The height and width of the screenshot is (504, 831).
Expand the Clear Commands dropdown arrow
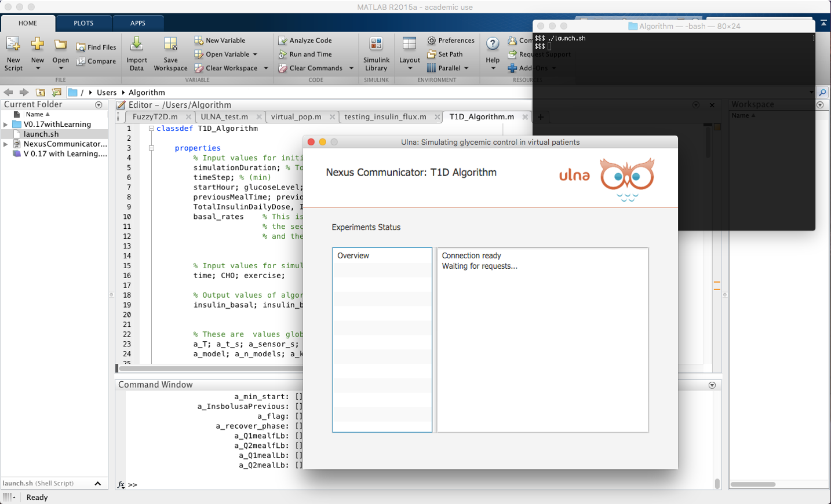pyautogui.click(x=351, y=68)
